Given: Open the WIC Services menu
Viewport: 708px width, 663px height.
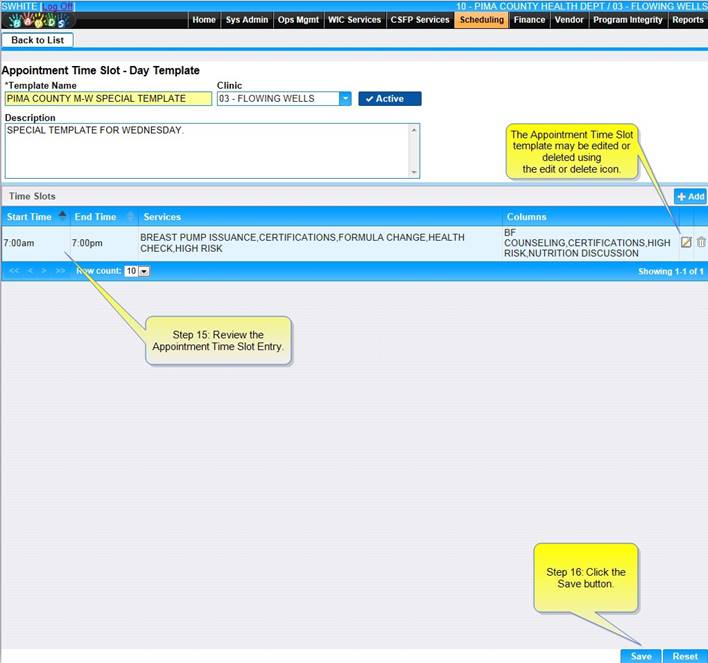Looking at the screenshot, I should coord(354,20).
